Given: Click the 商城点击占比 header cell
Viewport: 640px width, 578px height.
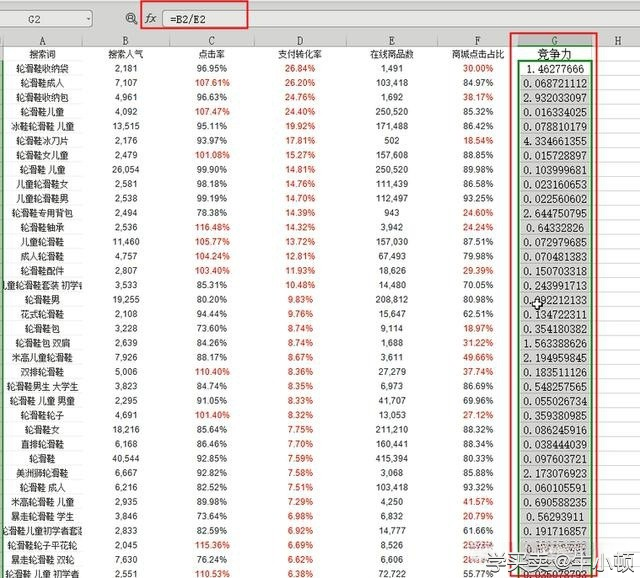Looking at the screenshot, I should point(471,55).
